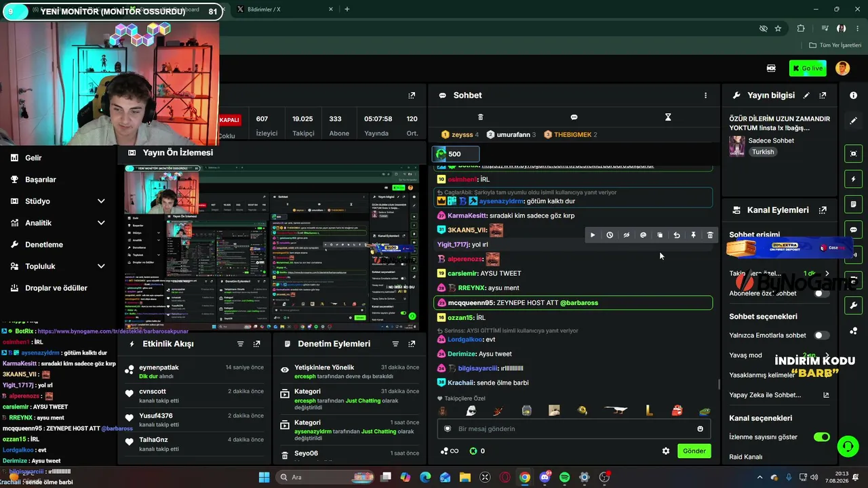Open the emoji picker in the message box

coord(701,429)
